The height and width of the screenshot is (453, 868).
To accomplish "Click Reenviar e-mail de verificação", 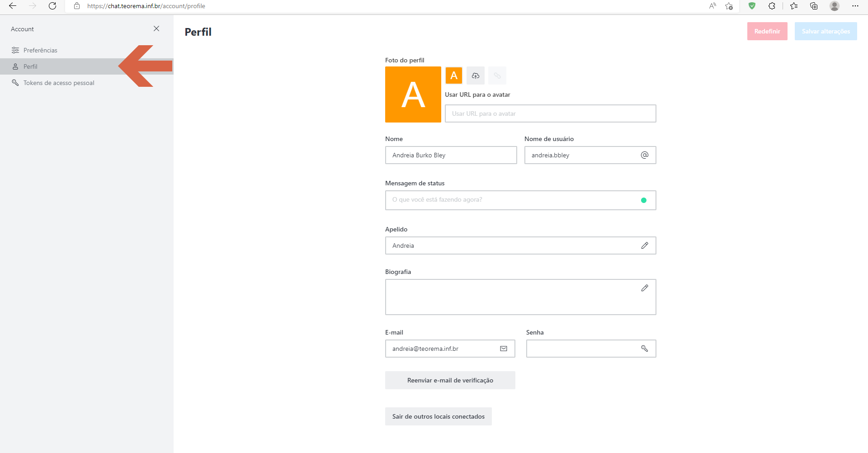I will click(450, 380).
